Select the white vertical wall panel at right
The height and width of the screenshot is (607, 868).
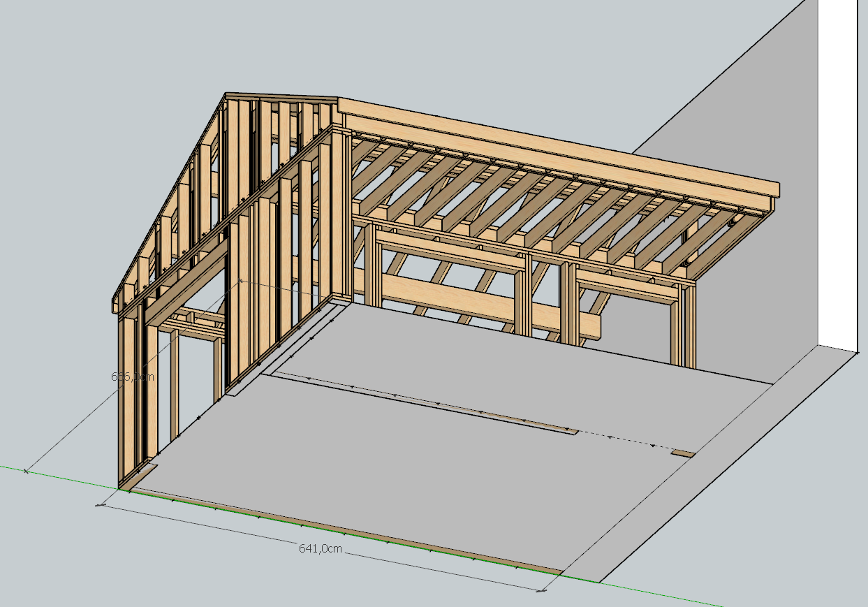click(x=837, y=175)
